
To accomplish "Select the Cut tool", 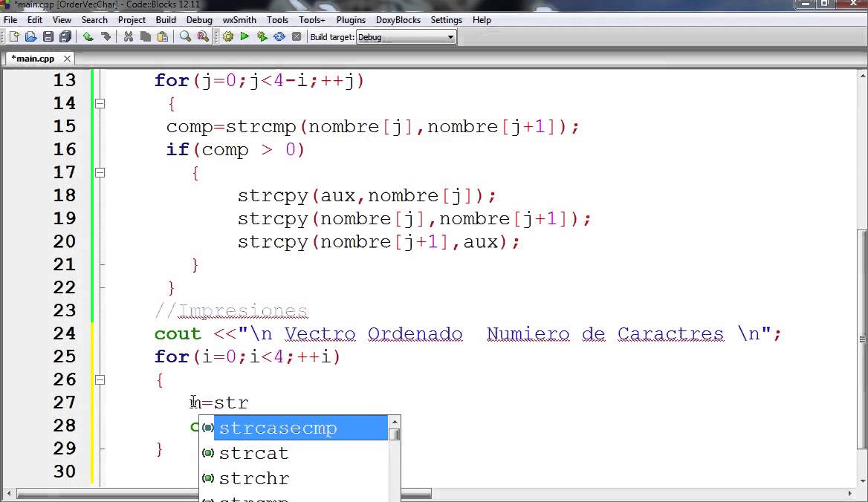I will point(127,36).
